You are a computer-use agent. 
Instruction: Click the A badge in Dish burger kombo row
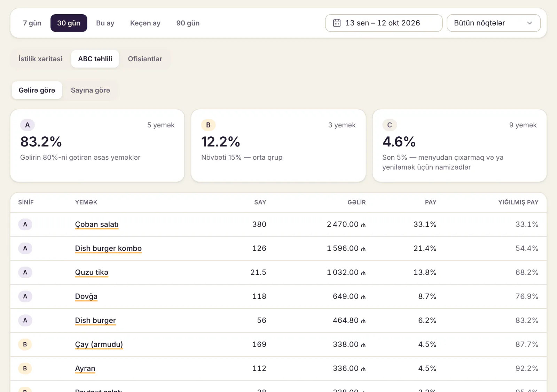pos(25,248)
